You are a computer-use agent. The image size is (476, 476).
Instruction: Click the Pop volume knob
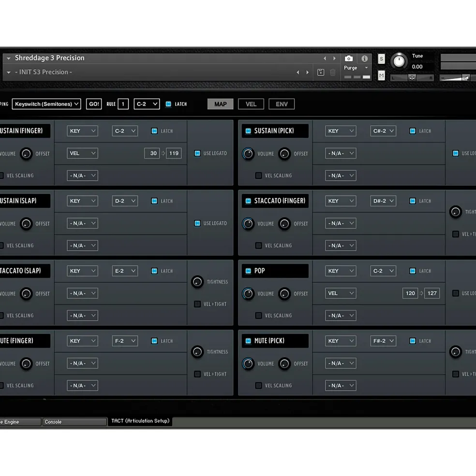248,293
